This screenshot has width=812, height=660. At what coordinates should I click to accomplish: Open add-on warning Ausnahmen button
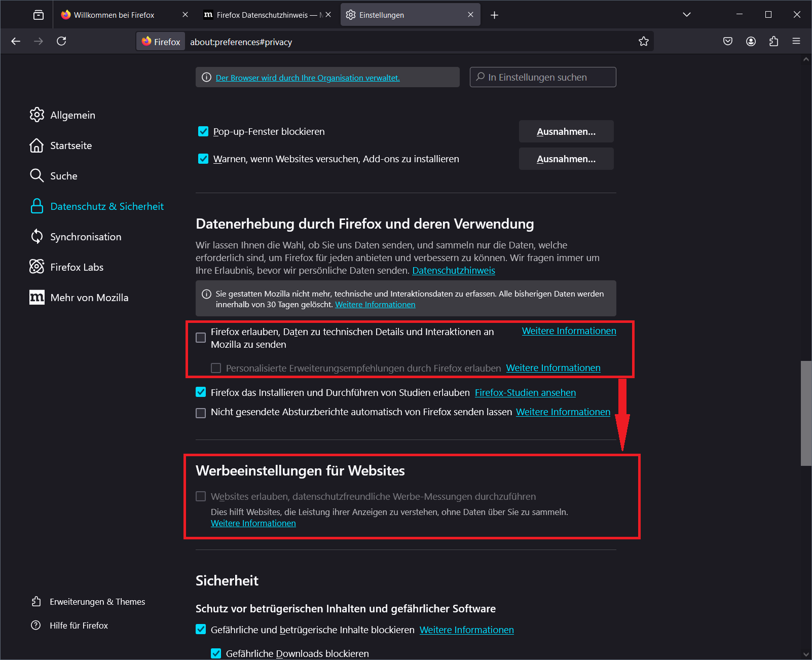pyautogui.click(x=566, y=159)
